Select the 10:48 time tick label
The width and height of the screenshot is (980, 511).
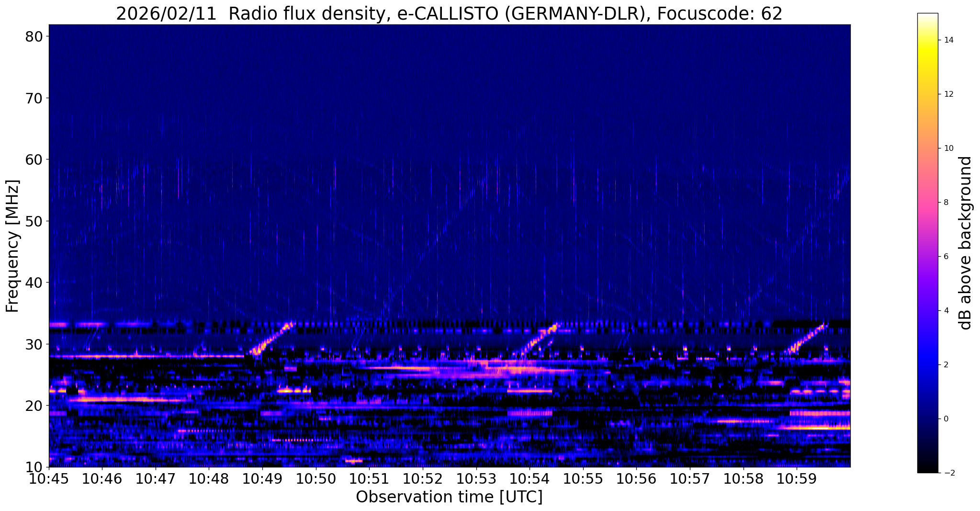pos(209,478)
